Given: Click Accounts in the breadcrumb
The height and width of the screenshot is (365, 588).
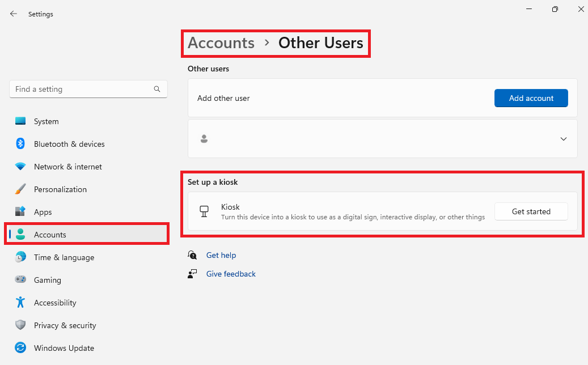Looking at the screenshot, I should pos(221,43).
